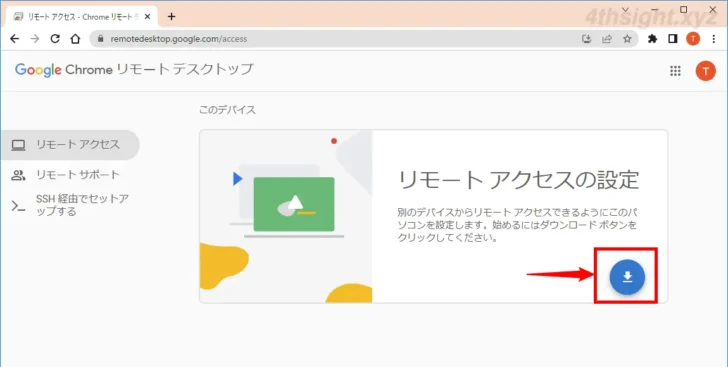
Task: Open a new browser tab
Action: click(171, 17)
